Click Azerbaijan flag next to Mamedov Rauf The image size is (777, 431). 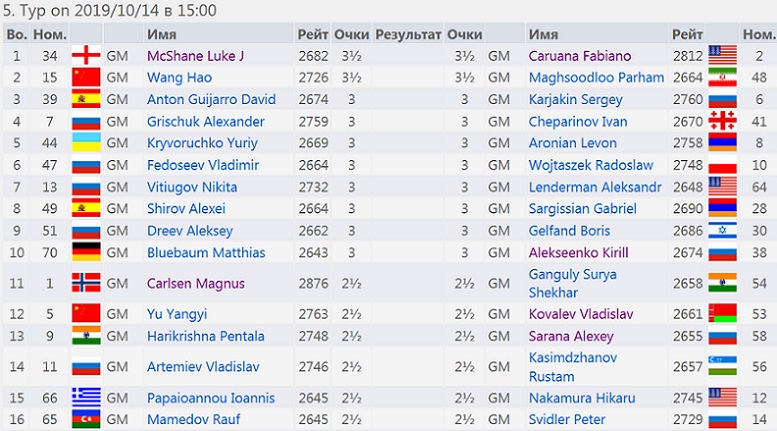(x=86, y=420)
